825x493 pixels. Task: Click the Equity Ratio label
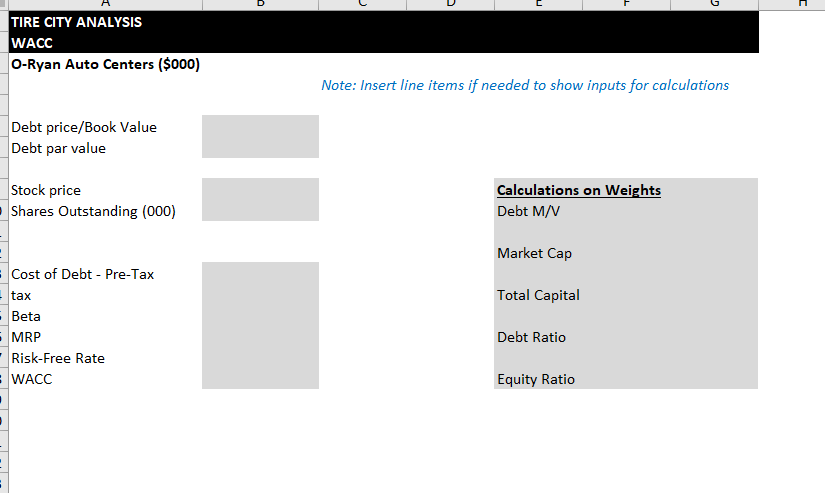pos(536,379)
